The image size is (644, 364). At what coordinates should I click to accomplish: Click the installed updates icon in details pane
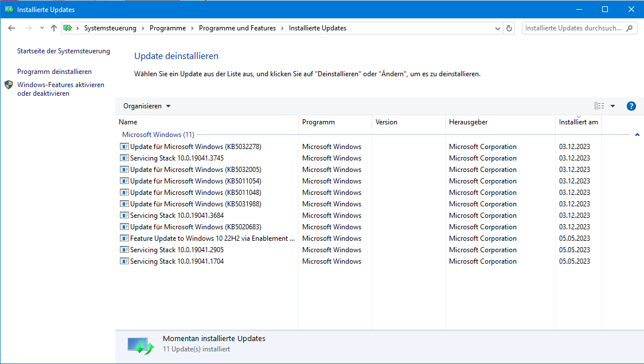pos(140,346)
